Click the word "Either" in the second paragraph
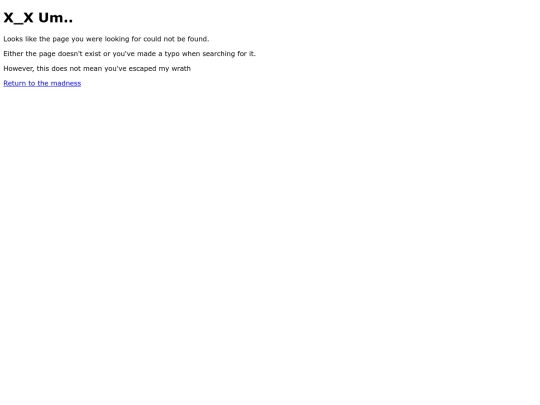This screenshot has width=540, height=405. click(x=13, y=54)
